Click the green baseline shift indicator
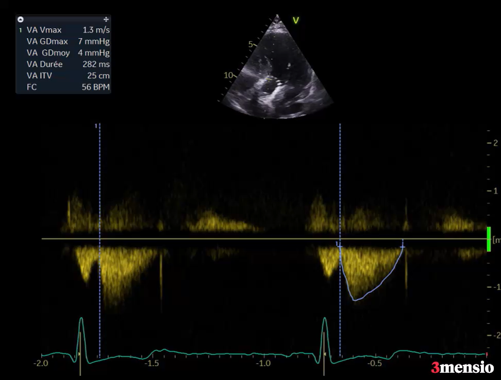 pyautogui.click(x=489, y=239)
